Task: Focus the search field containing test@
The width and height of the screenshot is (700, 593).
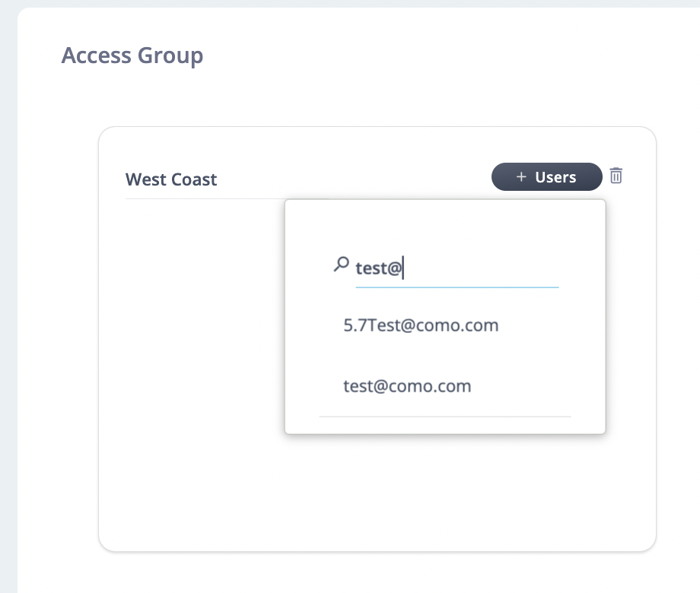Action: pos(457,268)
